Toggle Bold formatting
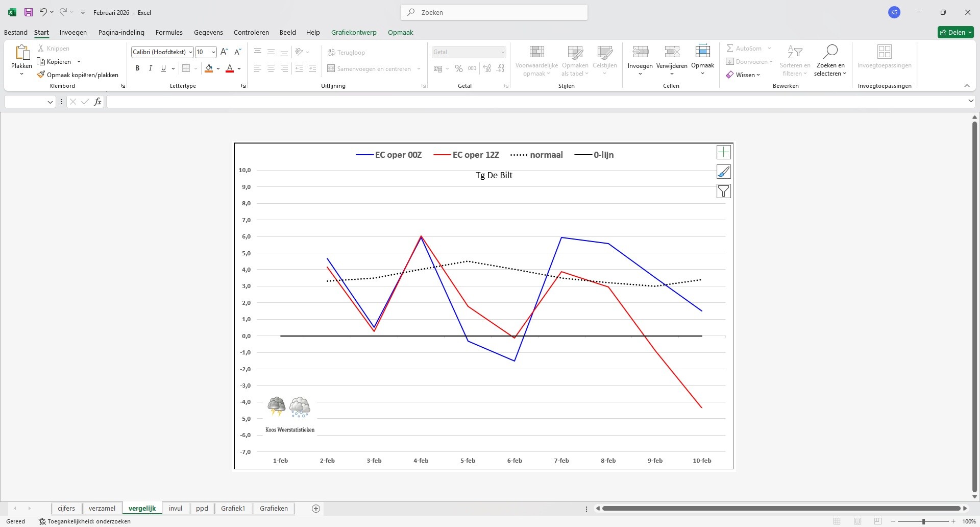Screen dimensions: 980x527 click(x=137, y=68)
